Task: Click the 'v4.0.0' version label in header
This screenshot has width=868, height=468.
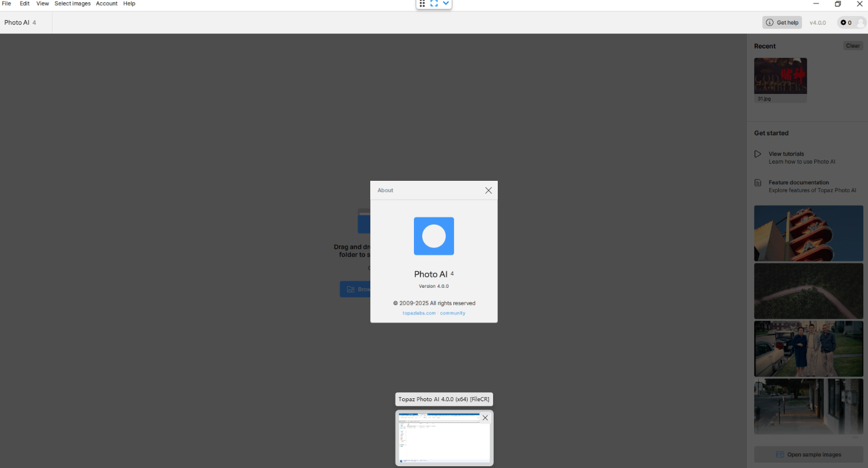Action: [818, 22]
